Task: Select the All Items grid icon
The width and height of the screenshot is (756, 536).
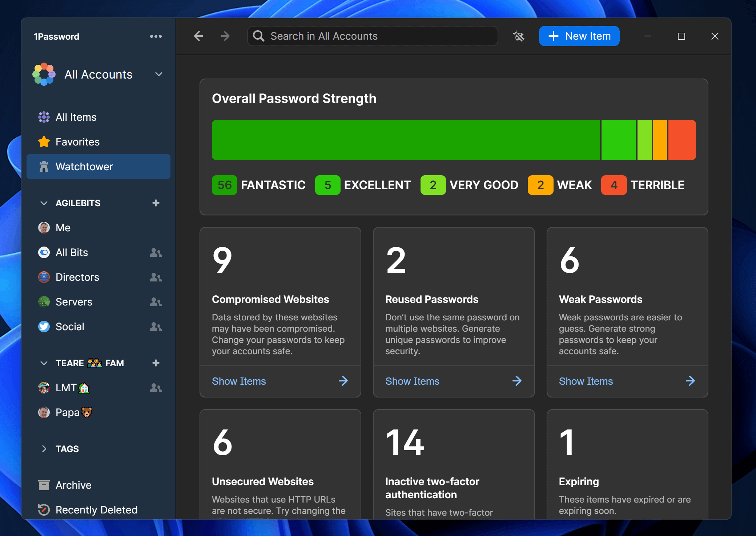Action: (44, 117)
